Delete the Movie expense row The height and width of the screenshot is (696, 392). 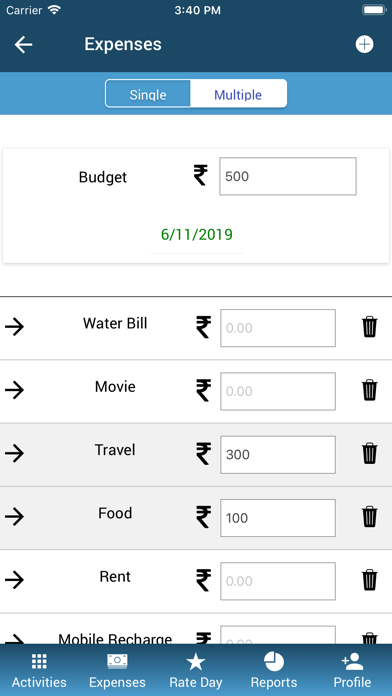pos(369,391)
